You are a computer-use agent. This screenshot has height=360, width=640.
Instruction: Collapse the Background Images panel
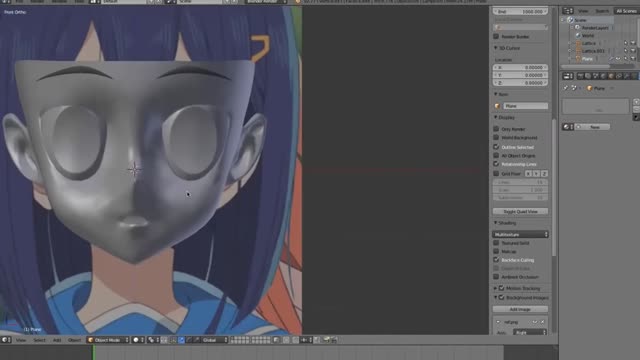pos(496,298)
